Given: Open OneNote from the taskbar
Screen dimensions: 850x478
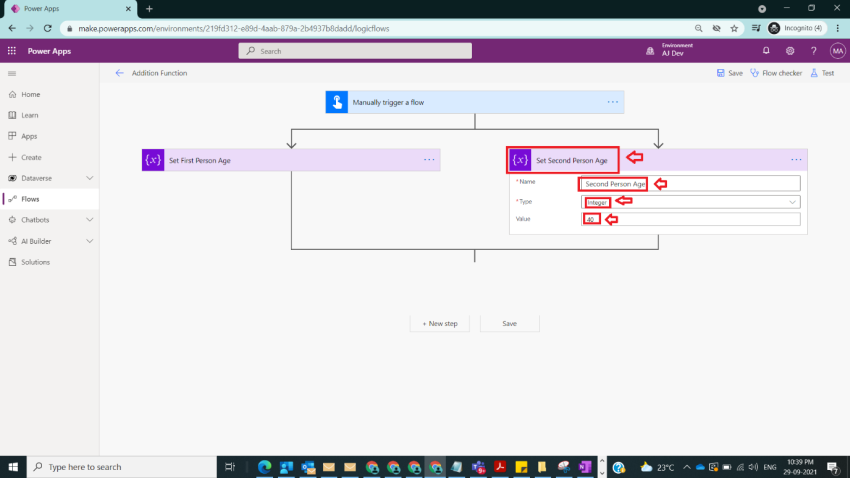Looking at the screenshot, I should tap(585, 467).
